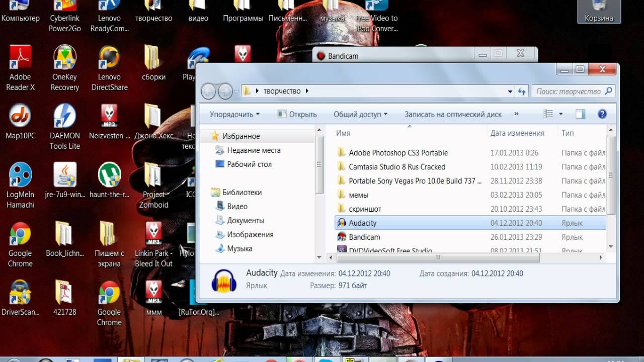Image resolution: width=644 pixels, height=362 pixels.
Task: Select Portable Sony Vegas Pro 10.0e folder
Action: (x=470, y=181)
